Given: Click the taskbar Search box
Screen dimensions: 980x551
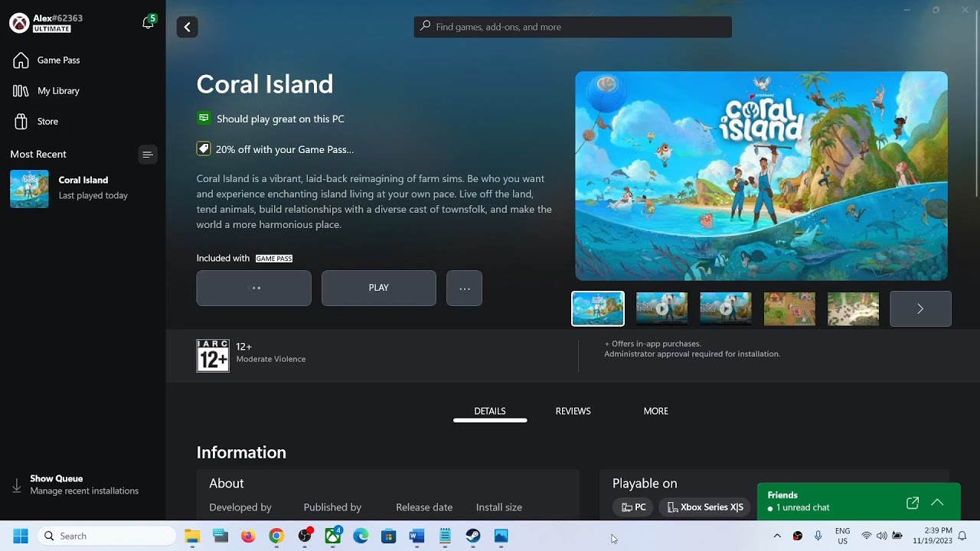Looking at the screenshot, I should (x=107, y=536).
